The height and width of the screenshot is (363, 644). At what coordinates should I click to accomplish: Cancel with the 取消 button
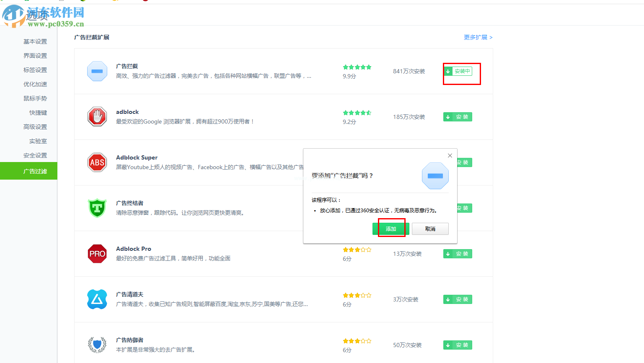430,229
